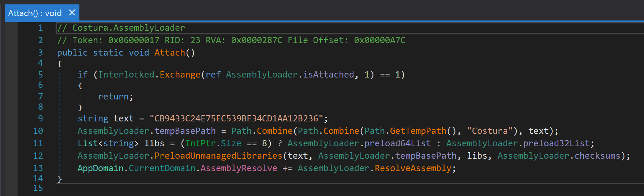The width and height of the screenshot is (644, 196).
Task: Click the CB9433C24E75 hash string literal
Action: click(236, 118)
